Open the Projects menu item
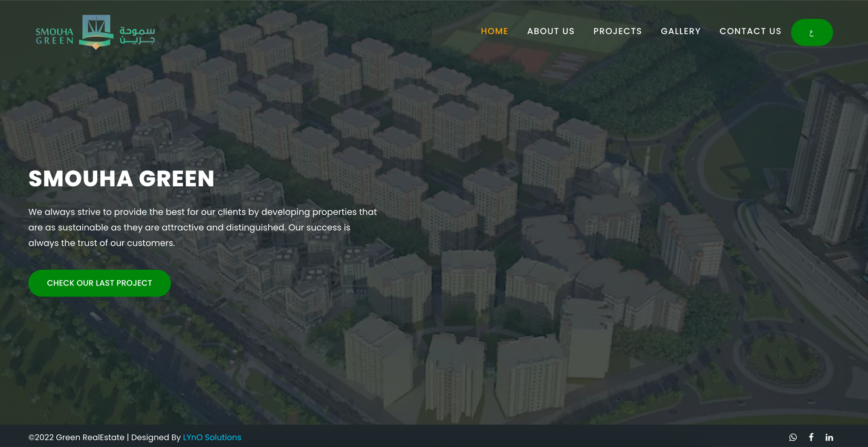Image resolution: width=868 pixels, height=447 pixels. tap(618, 31)
